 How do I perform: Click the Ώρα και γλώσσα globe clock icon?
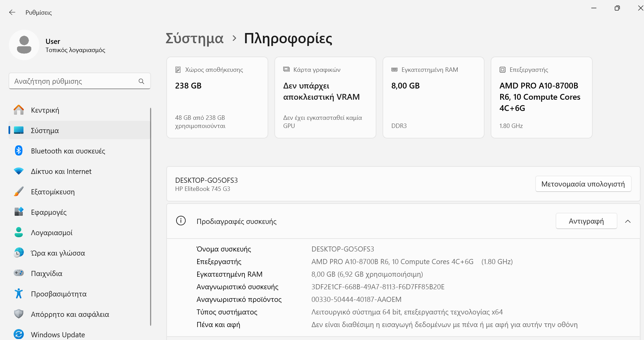[x=19, y=253]
